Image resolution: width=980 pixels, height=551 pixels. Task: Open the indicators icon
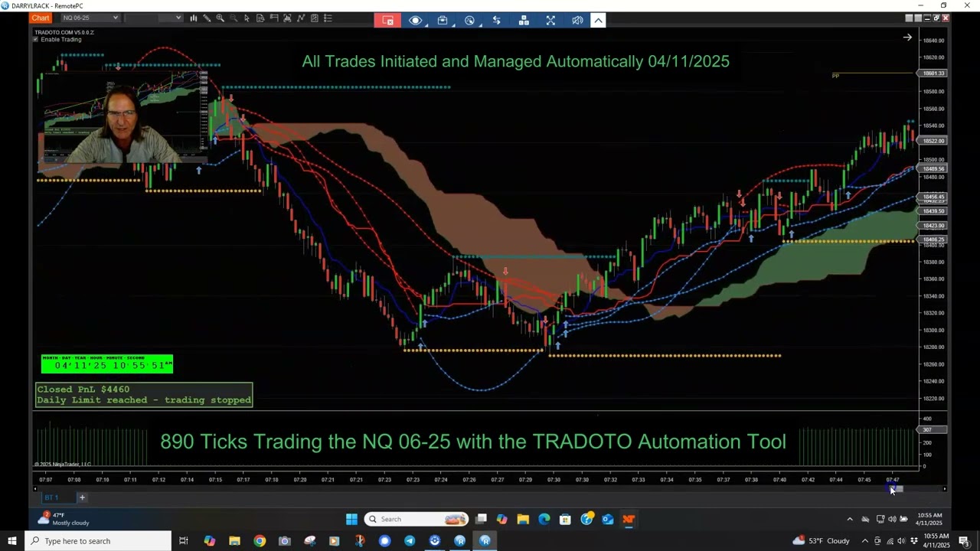click(x=287, y=18)
